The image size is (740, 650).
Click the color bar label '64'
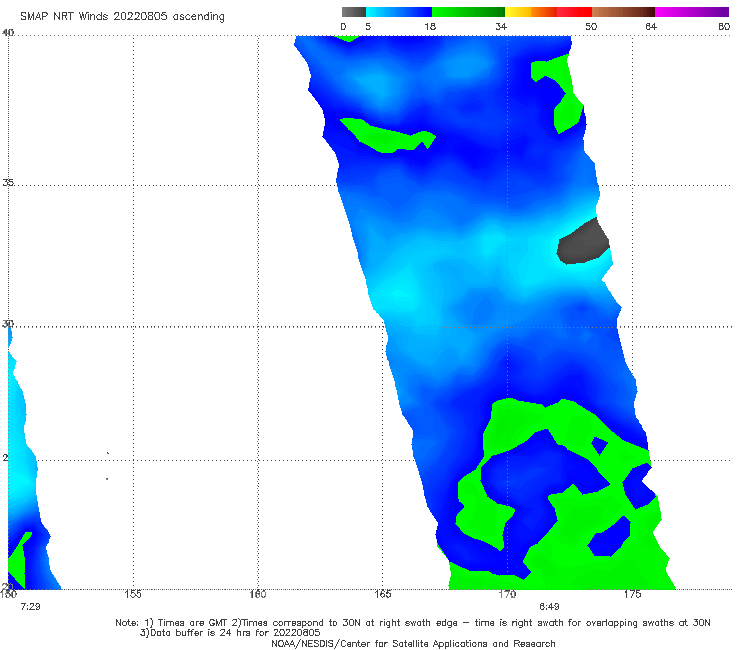[x=651, y=26]
